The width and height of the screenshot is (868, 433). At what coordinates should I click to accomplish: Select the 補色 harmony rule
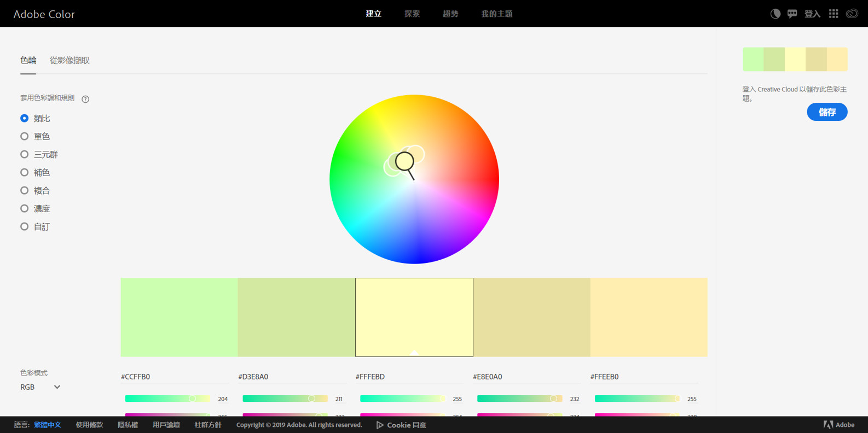36,172
